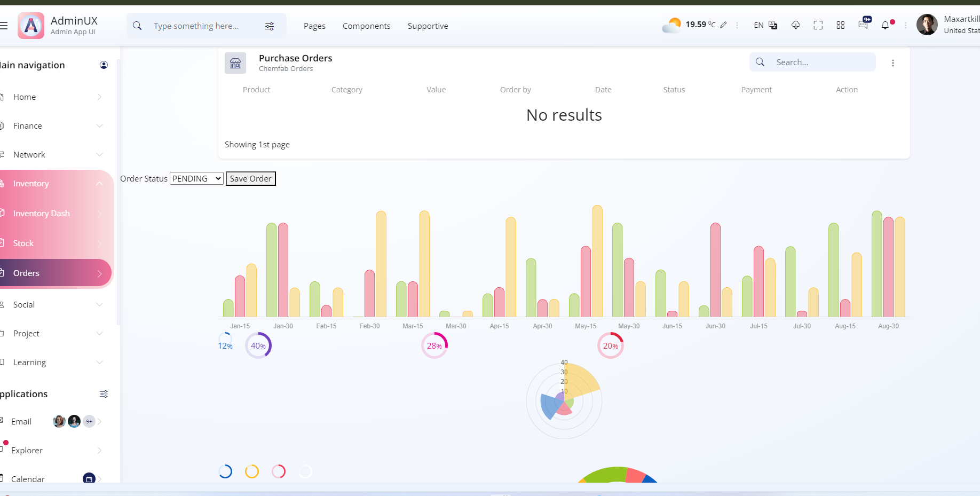The height and width of the screenshot is (496, 980).
Task: Open the Pages menu
Action: click(314, 26)
